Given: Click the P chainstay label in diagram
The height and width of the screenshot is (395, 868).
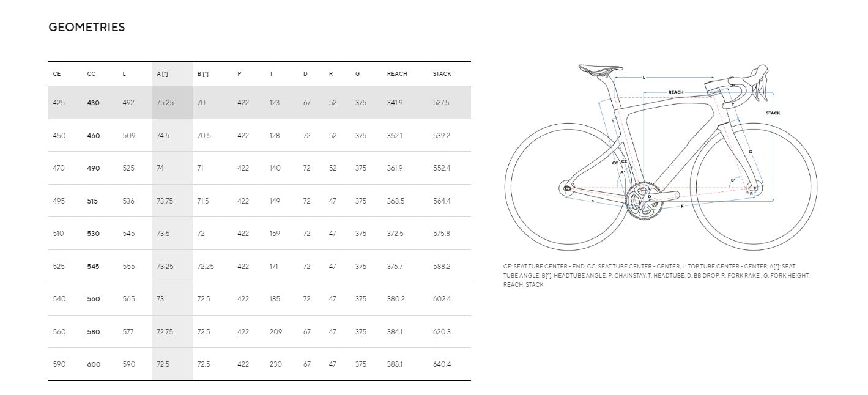Looking at the screenshot, I should pos(592,201).
